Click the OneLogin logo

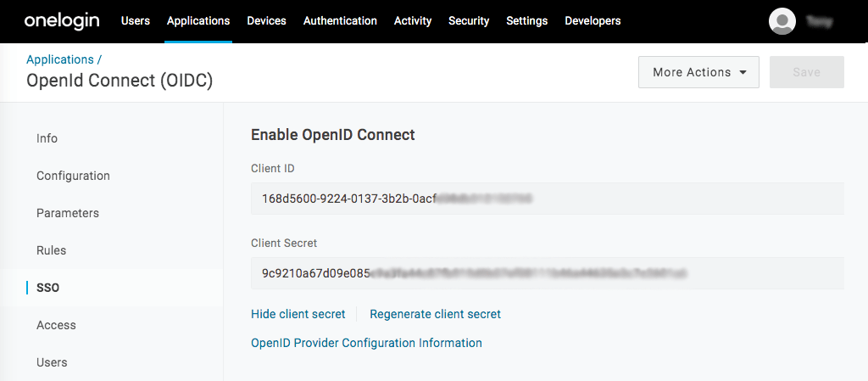(64, 20)
